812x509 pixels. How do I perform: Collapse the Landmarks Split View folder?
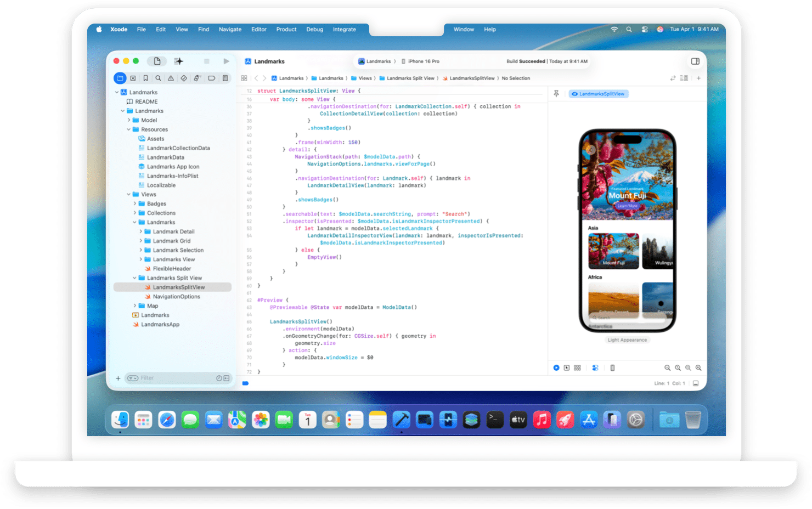point(135,278)
